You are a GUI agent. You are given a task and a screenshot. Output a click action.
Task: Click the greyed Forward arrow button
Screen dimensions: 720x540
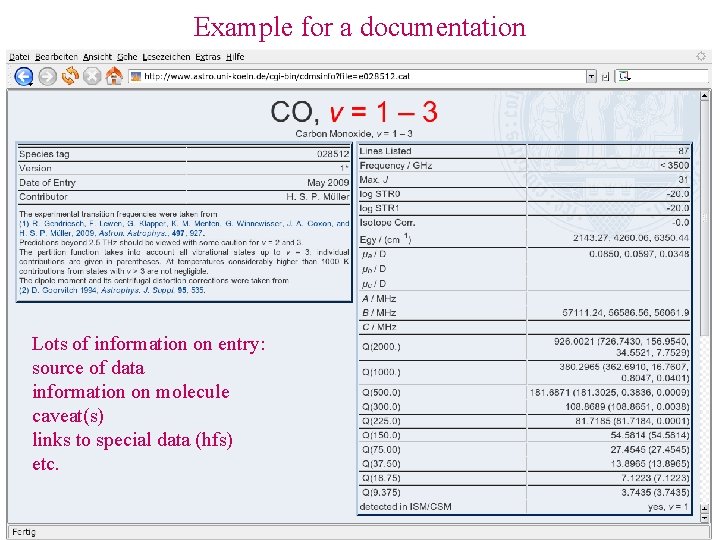pos(47,76)
